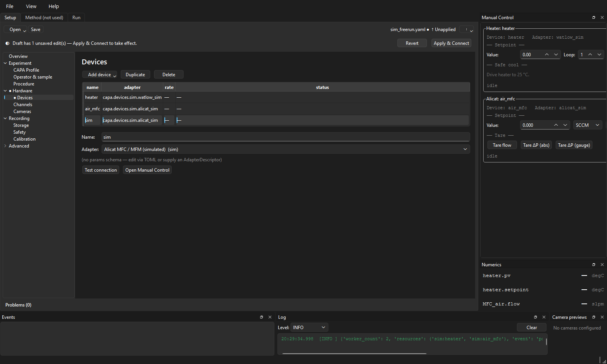Click the status column header
607x364 pixels.
tap(322, 87)
